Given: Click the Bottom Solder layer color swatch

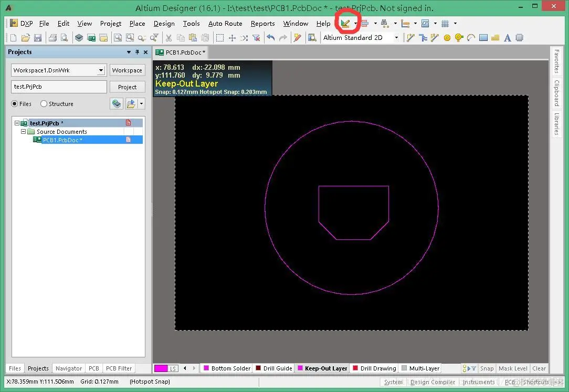Looking at the screenshot, I should (x=206, y=368).
